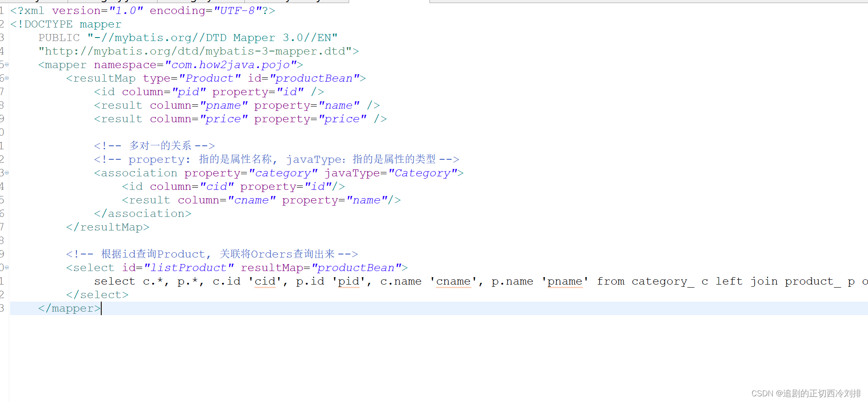Screen dimensions: 868x402
Task: Click the closing mapper tag
Action: (x=69, y=309)
